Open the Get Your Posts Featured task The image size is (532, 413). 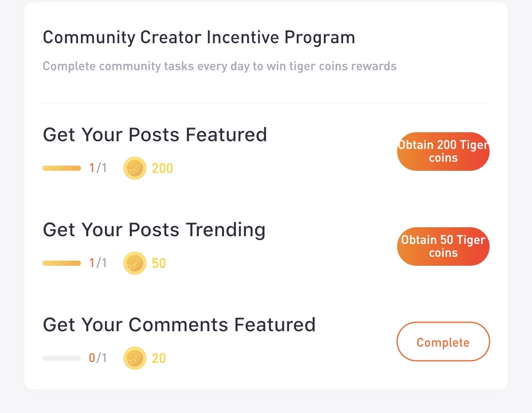tap(155, 135)
